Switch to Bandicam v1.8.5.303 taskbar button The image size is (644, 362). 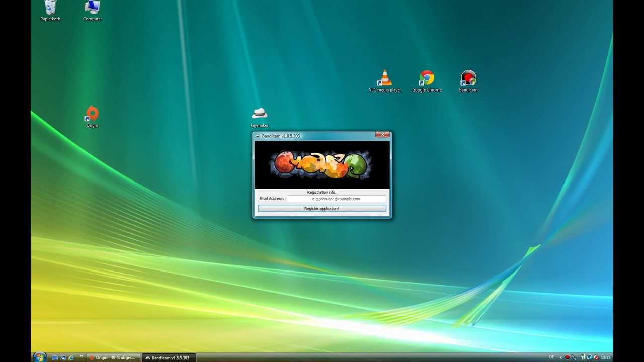[169, 358]
